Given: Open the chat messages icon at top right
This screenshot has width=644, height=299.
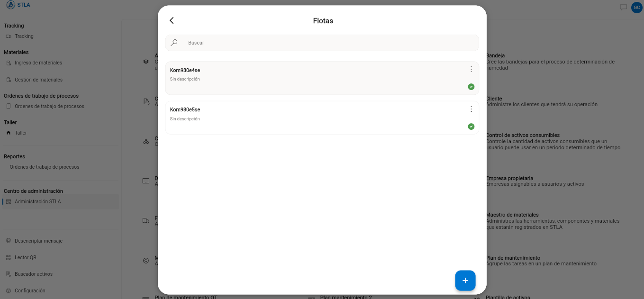Looking at the screenshot, I should [x=624, y=7].
